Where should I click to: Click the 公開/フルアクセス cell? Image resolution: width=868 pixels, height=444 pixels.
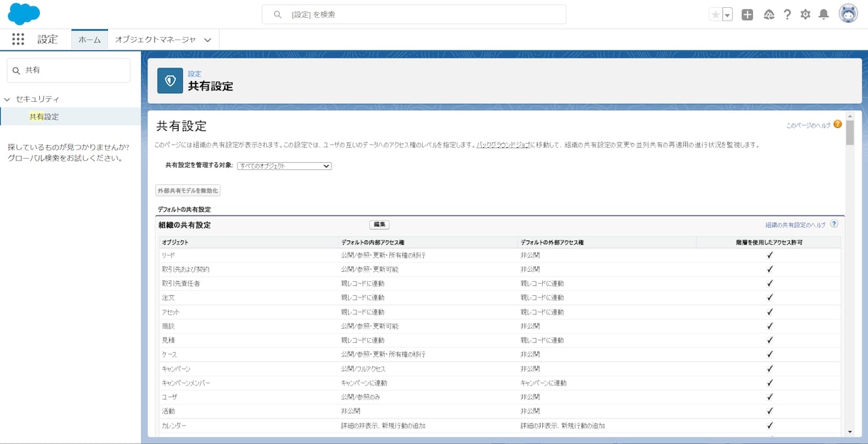(363, 369)
